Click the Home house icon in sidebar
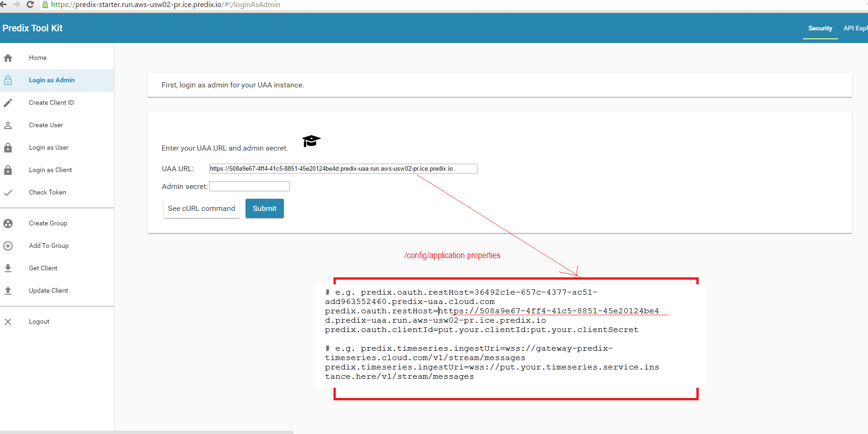The width and height of the screenshot is (868, 434). [8, 58]
